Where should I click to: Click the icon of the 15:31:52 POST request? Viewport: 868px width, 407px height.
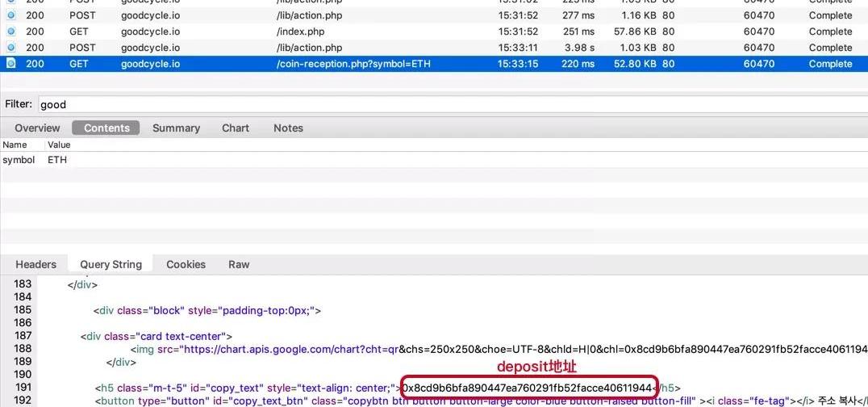click(10, 15)
